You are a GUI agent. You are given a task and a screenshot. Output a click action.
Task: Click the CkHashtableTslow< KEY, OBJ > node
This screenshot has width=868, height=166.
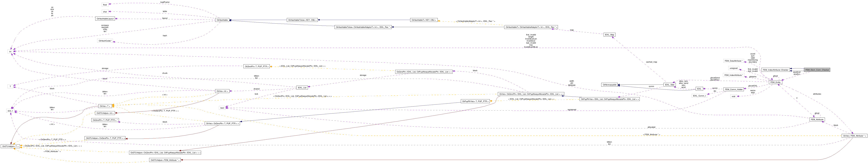302,20
